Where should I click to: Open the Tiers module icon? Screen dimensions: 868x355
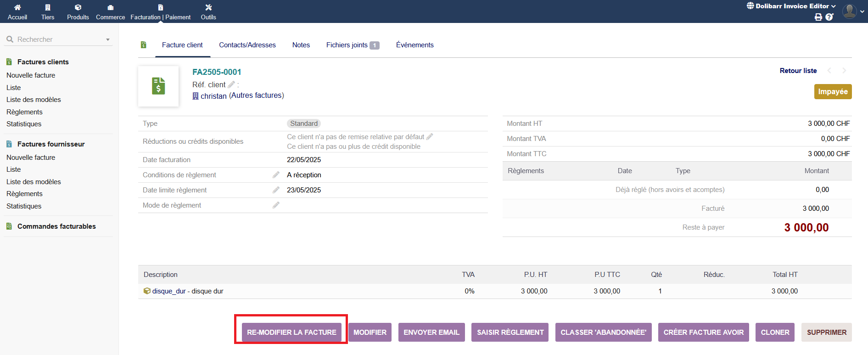pos(48,7)
